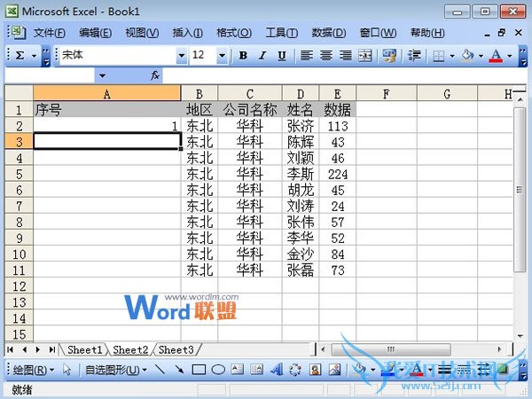Image resolution: width=532 pixels, height=399 pixels.
Task: Open the 绘图(R) drawing menu
Action: 33,370
